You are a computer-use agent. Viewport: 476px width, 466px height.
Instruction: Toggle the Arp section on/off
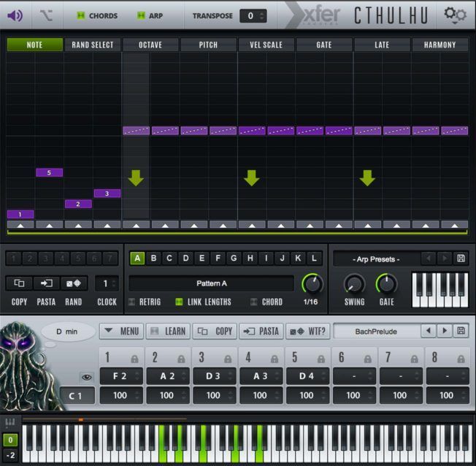point(141,15)
